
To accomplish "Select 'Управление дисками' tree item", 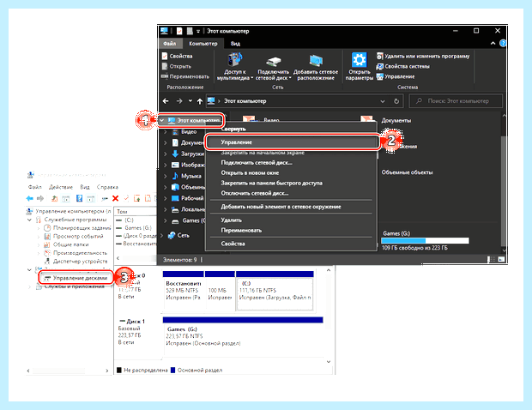I will [80, 278].
